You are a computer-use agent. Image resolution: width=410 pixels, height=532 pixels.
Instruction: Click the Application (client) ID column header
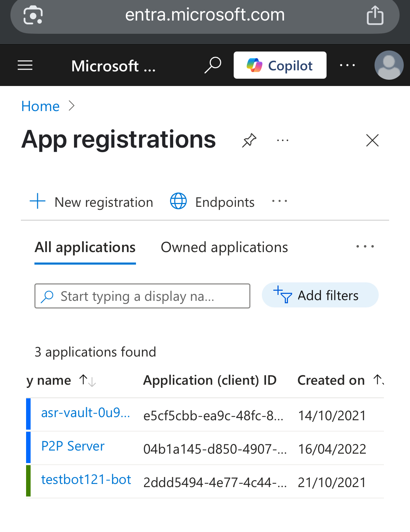210,381
